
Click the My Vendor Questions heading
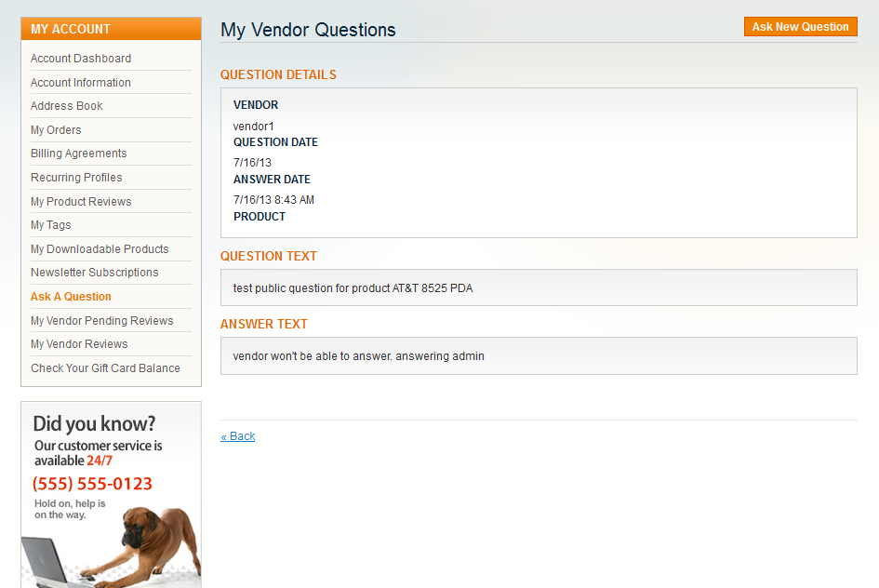[308, 30]
